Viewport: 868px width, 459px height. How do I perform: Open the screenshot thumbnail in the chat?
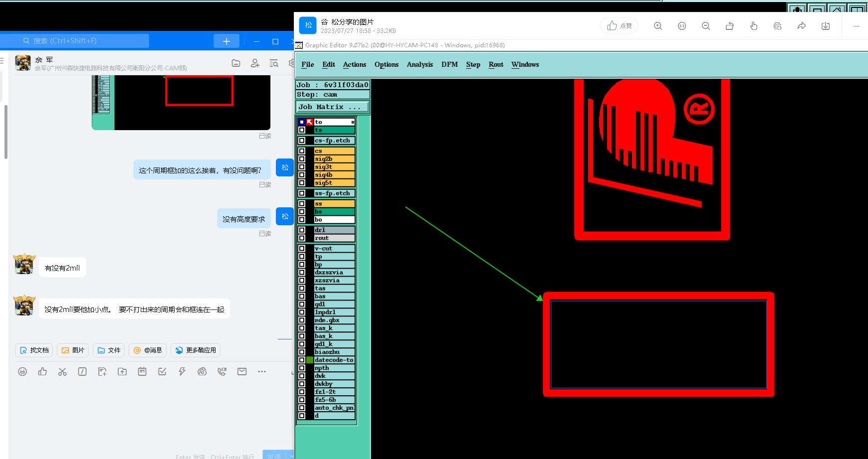click(181, 103)
